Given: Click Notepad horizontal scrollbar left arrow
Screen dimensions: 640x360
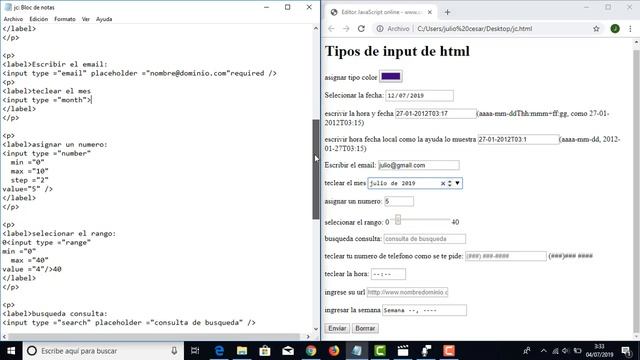Looking at the screenshot, I should (x=4, y=337).
